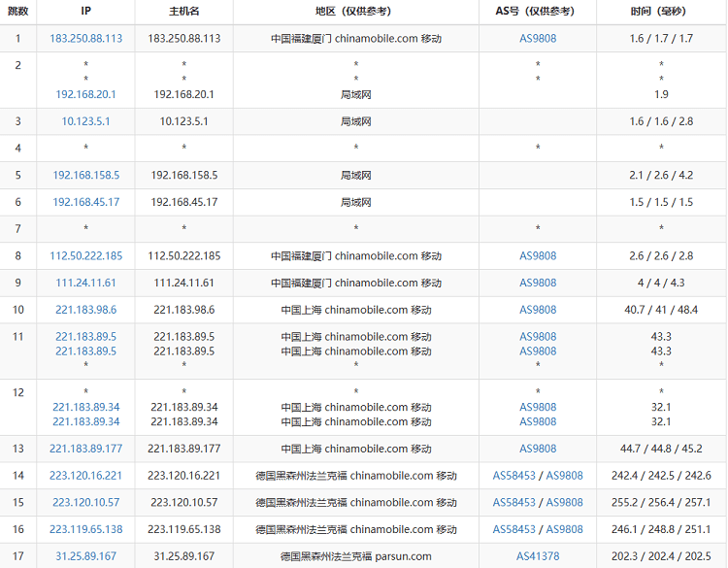The image size is (728, 568).
Task: Open IP link 223.119.65.138
Action: coord(85,529)
